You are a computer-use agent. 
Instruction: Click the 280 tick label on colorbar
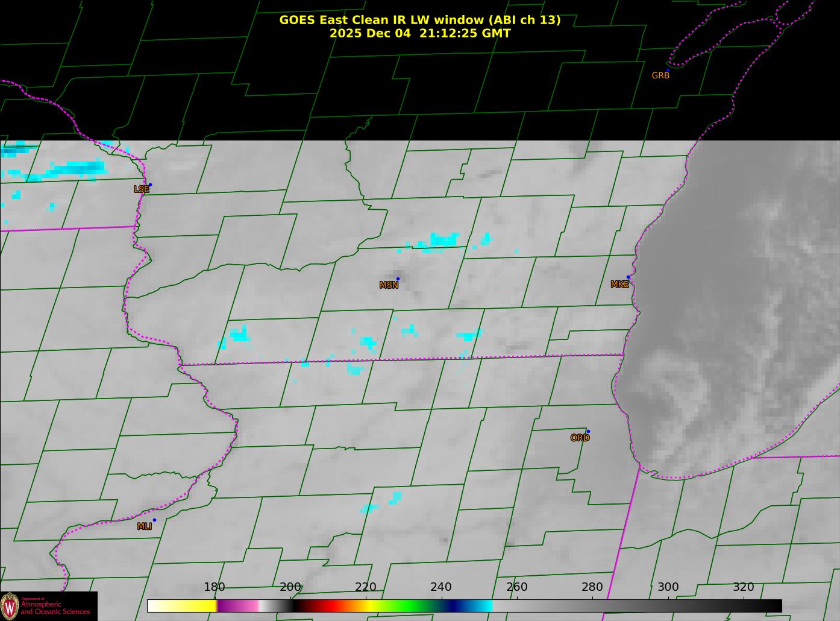point(592,587)
